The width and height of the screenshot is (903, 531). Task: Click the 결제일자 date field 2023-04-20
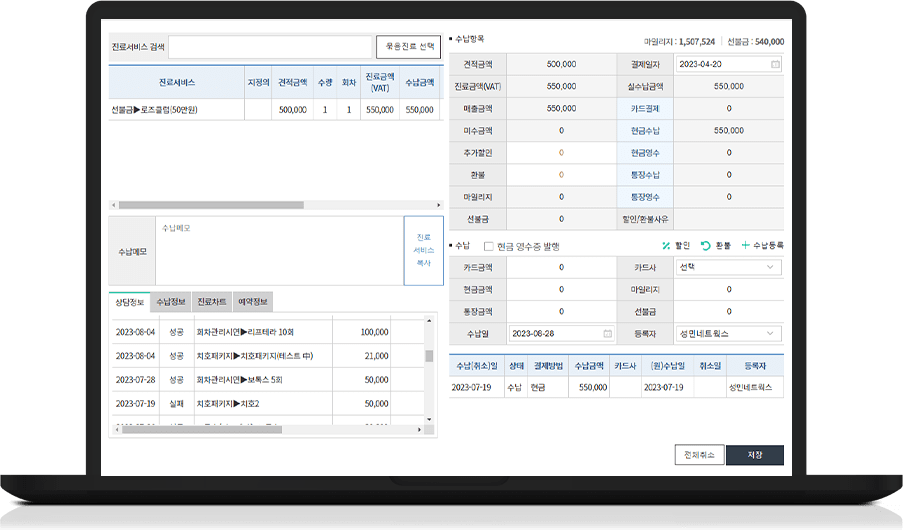click(x=729, y=64)
